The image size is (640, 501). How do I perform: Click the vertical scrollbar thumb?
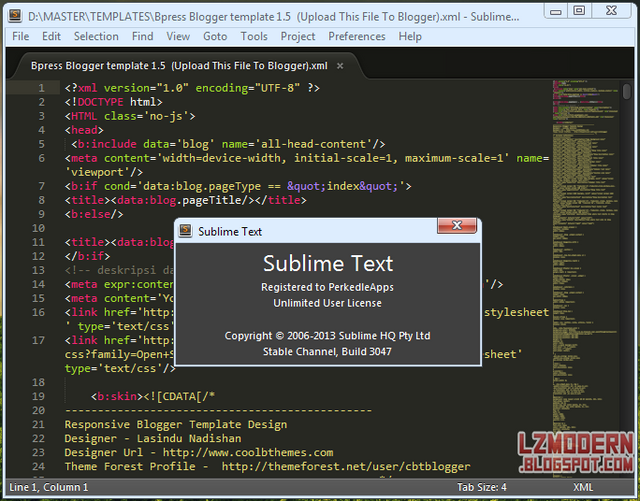627,91
